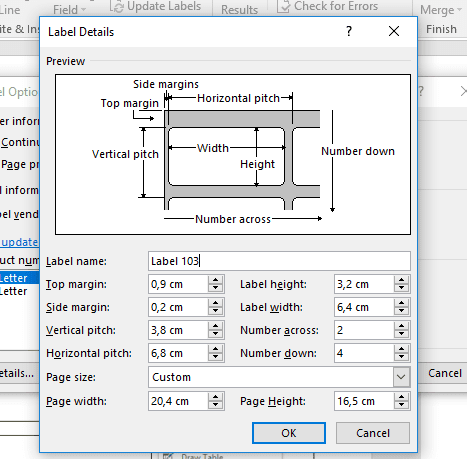Select the highlighted Letter item in list

(x=19, y=278)
